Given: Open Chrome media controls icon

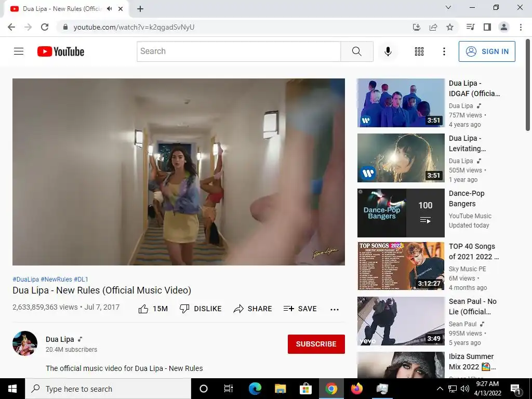Looking at the screenshot, I should 470,27.
